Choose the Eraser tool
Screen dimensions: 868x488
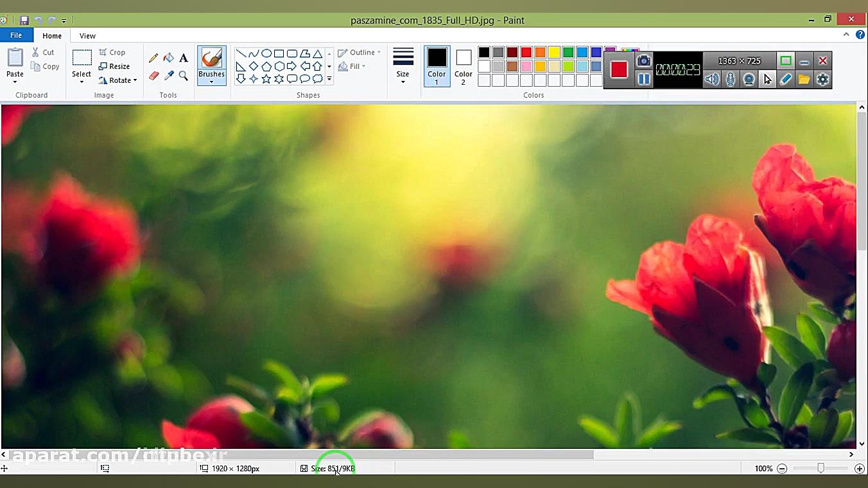(x=153, y=76)
